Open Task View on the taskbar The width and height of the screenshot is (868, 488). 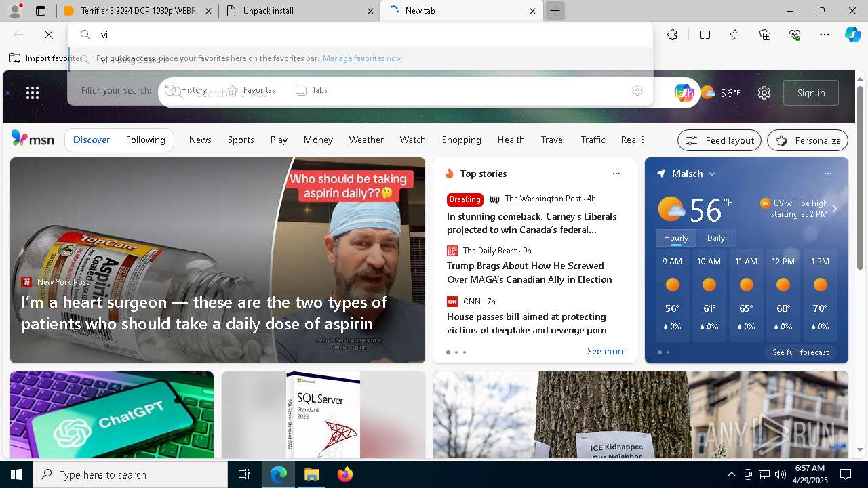tap(244, 474)
